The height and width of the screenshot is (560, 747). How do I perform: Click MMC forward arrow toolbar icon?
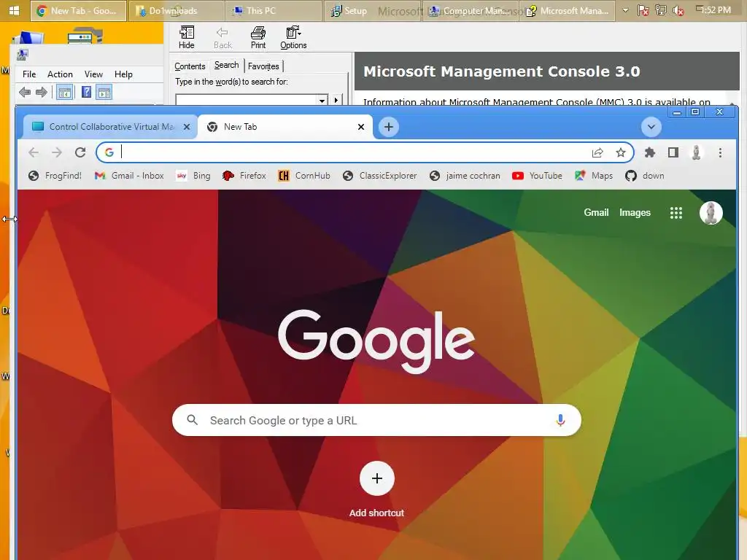point(42,93)
